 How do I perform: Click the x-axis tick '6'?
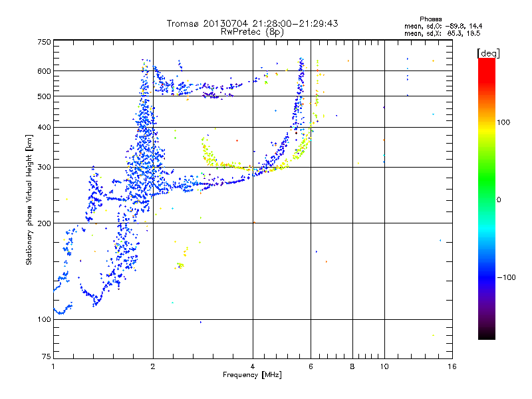click(x=311, y=366)
